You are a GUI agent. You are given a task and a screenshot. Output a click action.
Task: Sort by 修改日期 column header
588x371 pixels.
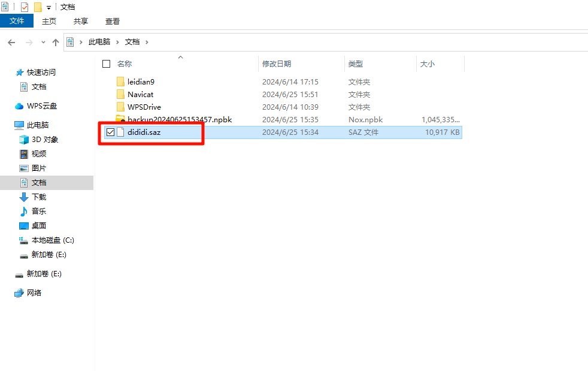click(x=276, y=64)
